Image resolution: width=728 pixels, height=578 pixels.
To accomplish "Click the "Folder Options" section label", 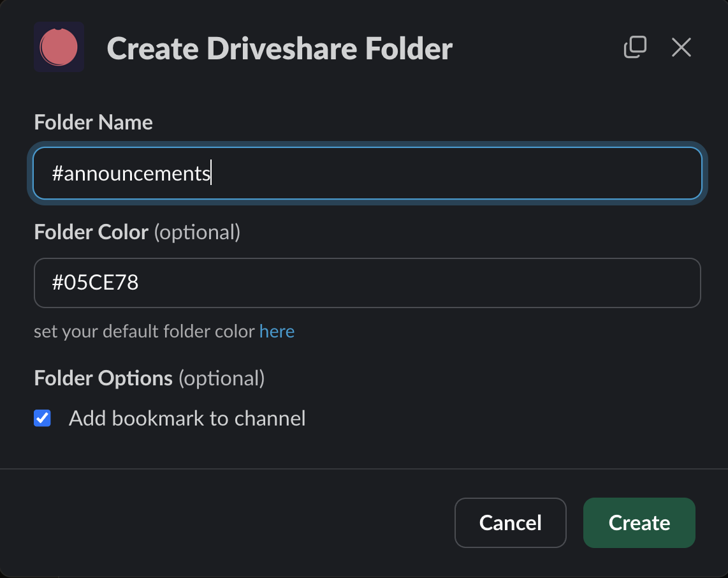I will tap(103, 378).
